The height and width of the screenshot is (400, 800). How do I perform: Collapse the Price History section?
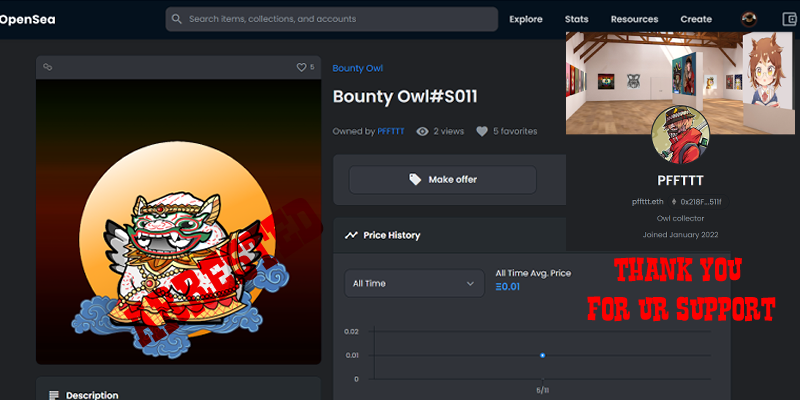(x=449, y=235)
